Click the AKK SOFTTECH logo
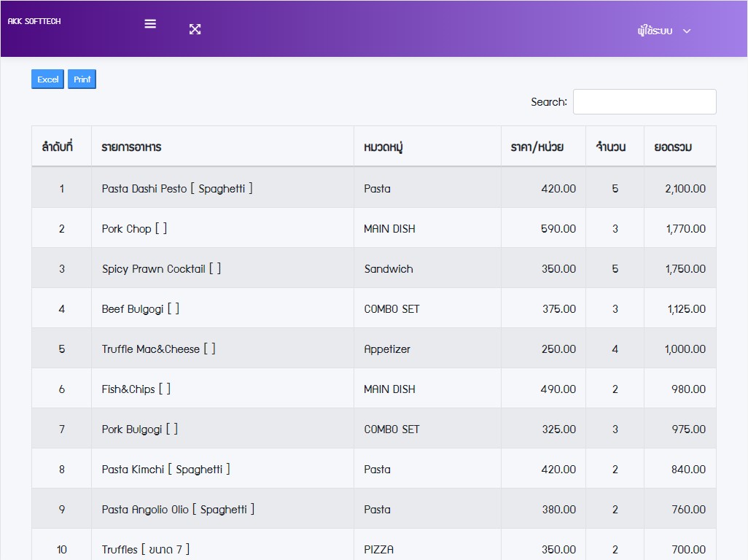The height and width of the screenshot is (560, 748). [34, 22]
